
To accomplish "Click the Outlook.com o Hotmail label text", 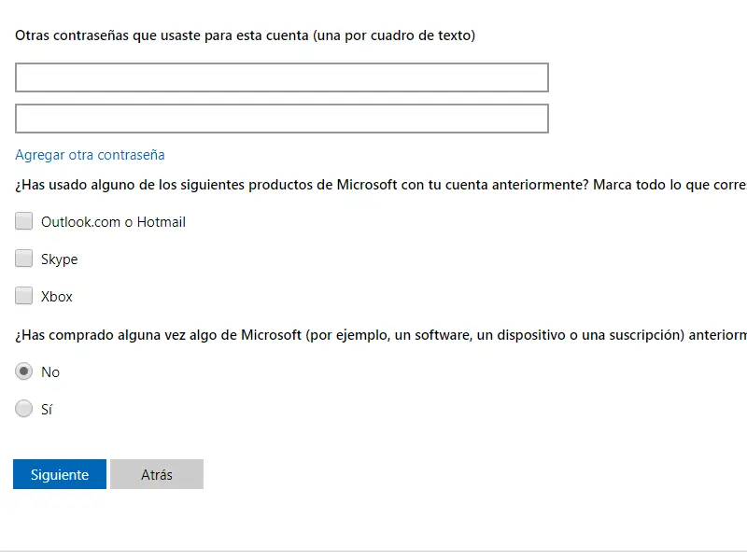I will (113, 222).
